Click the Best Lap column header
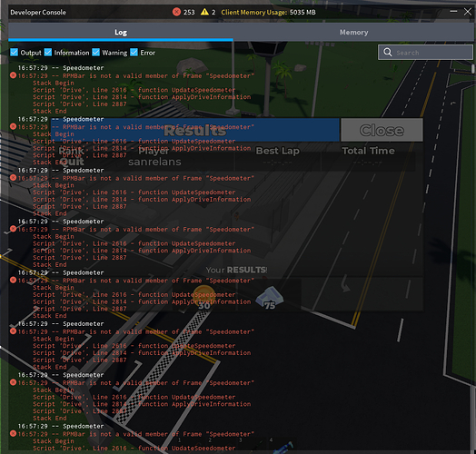 point(277,151)
